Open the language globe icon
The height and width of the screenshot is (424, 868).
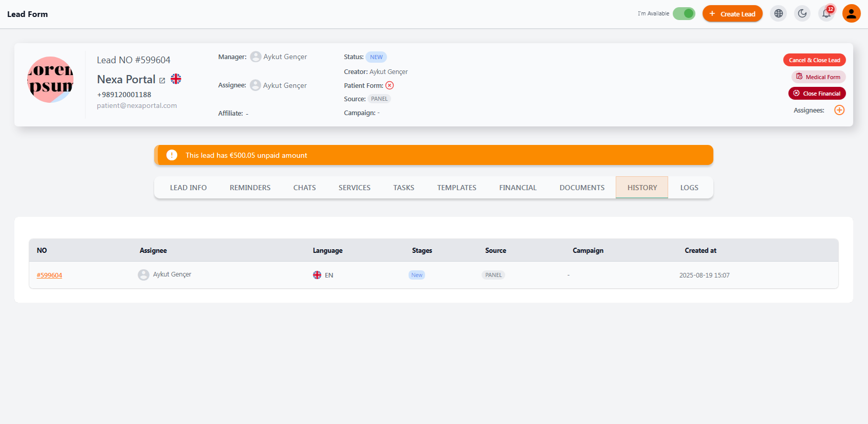779,14
